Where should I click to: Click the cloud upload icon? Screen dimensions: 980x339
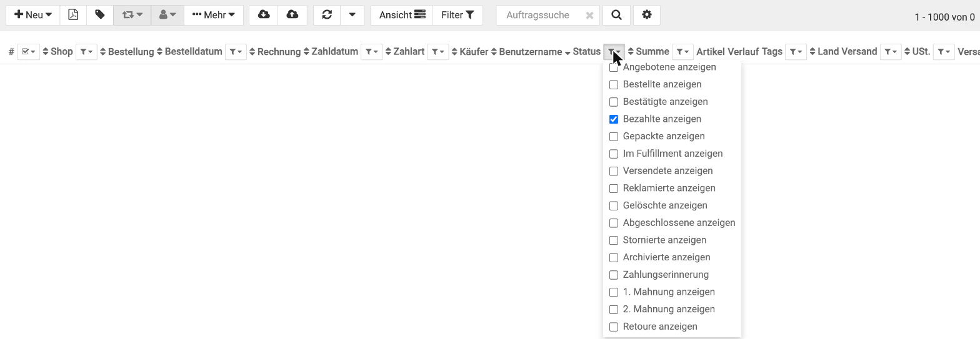coord(292,15)
